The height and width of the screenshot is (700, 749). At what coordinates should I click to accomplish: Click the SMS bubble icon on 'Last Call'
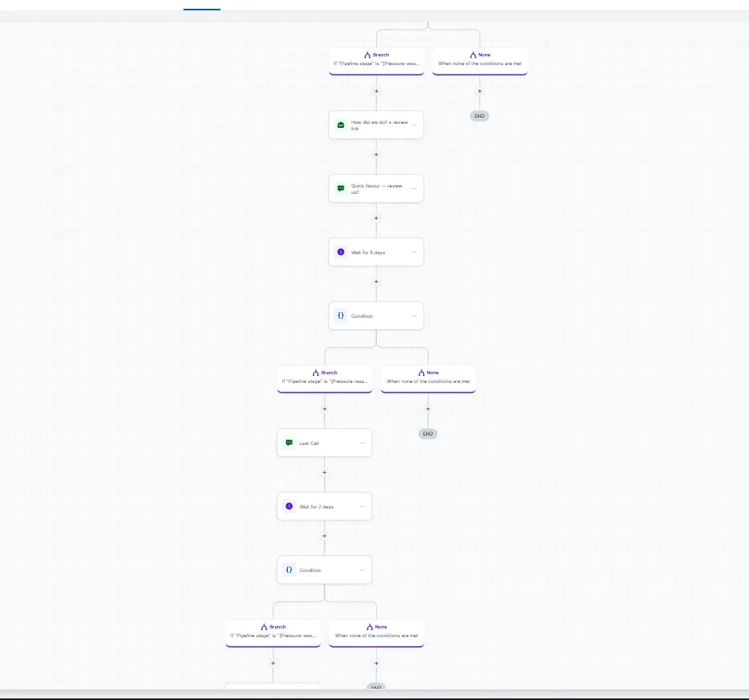tap(289, 443)
